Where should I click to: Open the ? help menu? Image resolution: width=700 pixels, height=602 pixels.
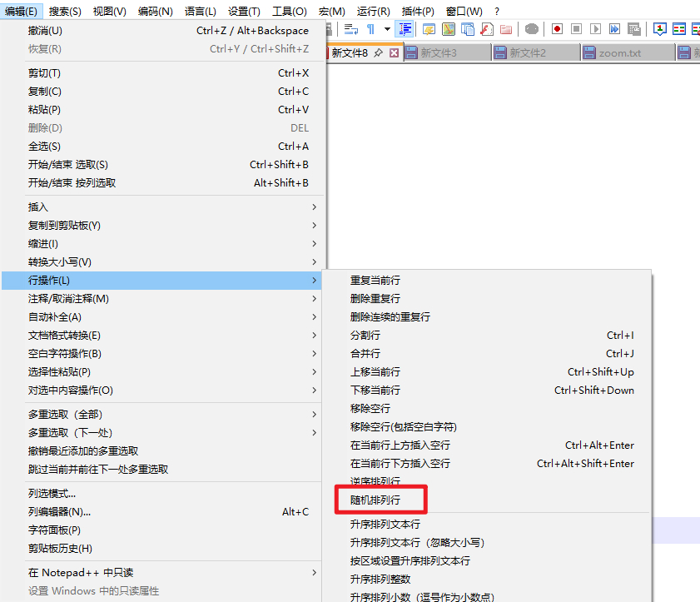[497, 12]
